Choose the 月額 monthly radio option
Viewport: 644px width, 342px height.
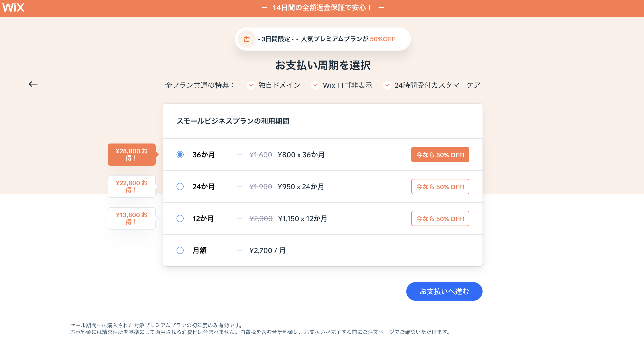pyautogui.click(x=180, y=250)
